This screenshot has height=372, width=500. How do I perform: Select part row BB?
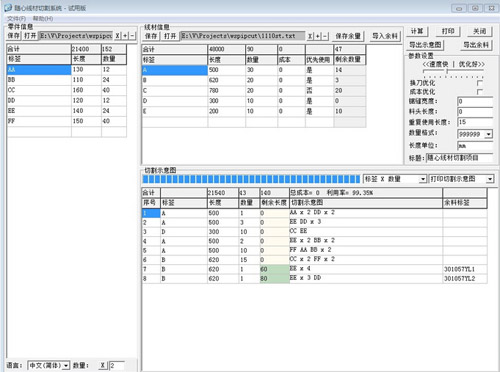[67, 80]
